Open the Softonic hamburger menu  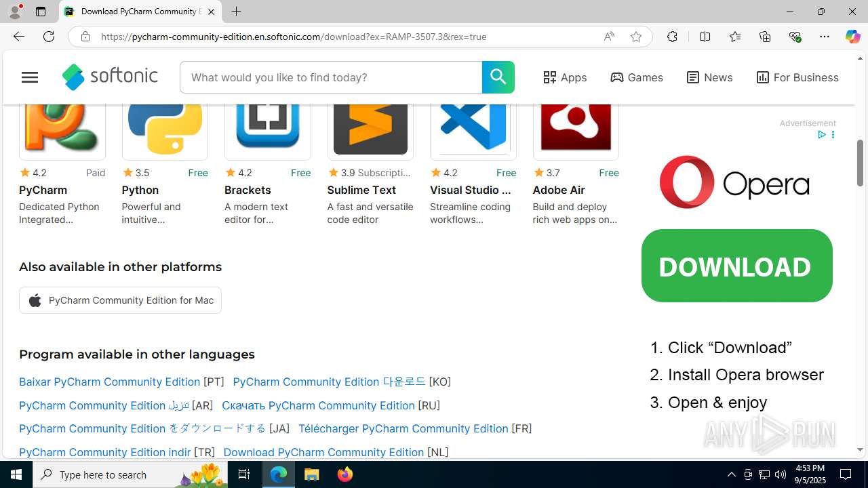pyautogui.click(x=30, y=77)
